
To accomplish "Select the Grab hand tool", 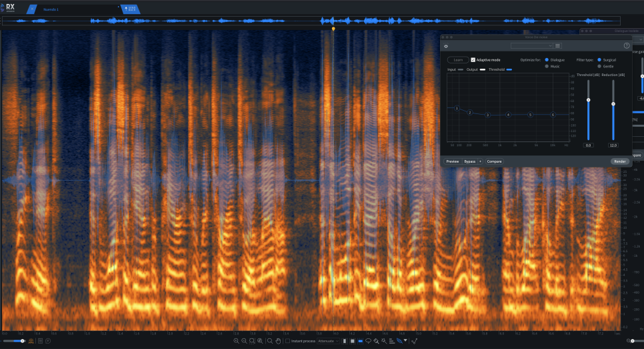I will click(278, 341).
